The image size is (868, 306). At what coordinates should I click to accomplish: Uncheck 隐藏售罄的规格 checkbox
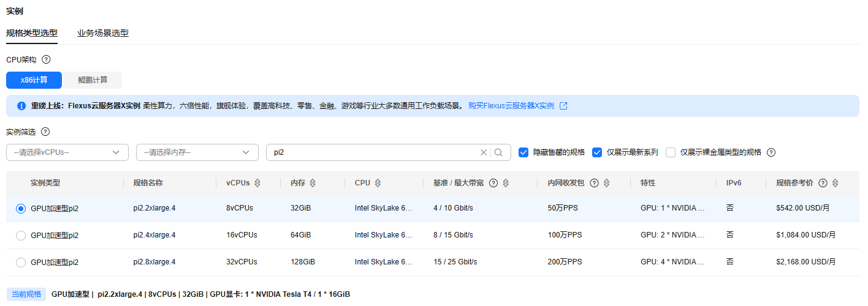pos(523,152)
